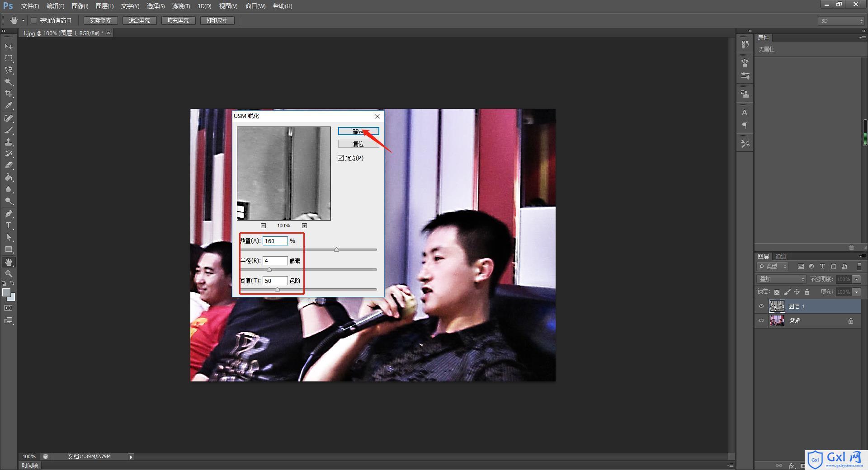This screenshot has width=868, height=470.
Task: Adjust the 数量 amount slider handle
Action: coord(336,249)
